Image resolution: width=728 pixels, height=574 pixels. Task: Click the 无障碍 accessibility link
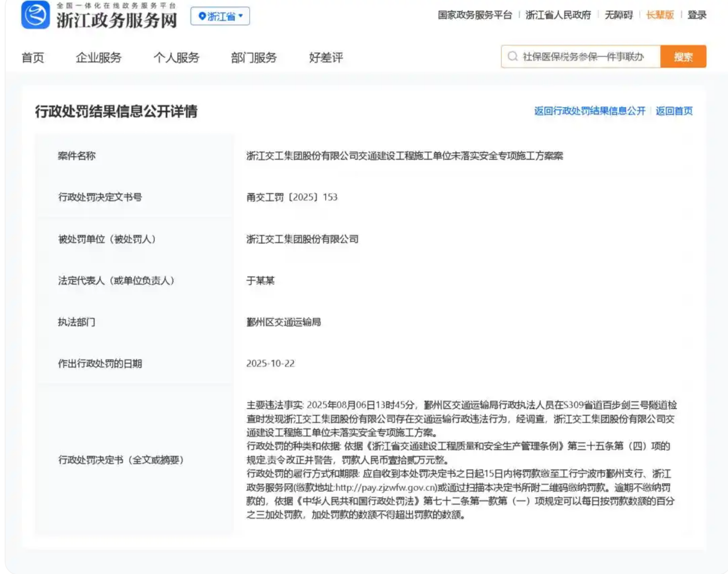tap(619, 15)
